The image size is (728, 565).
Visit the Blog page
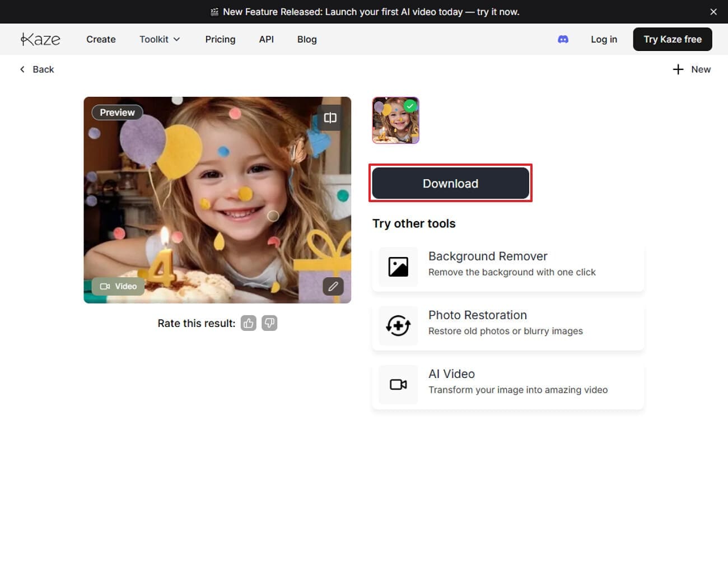point(307,39)
